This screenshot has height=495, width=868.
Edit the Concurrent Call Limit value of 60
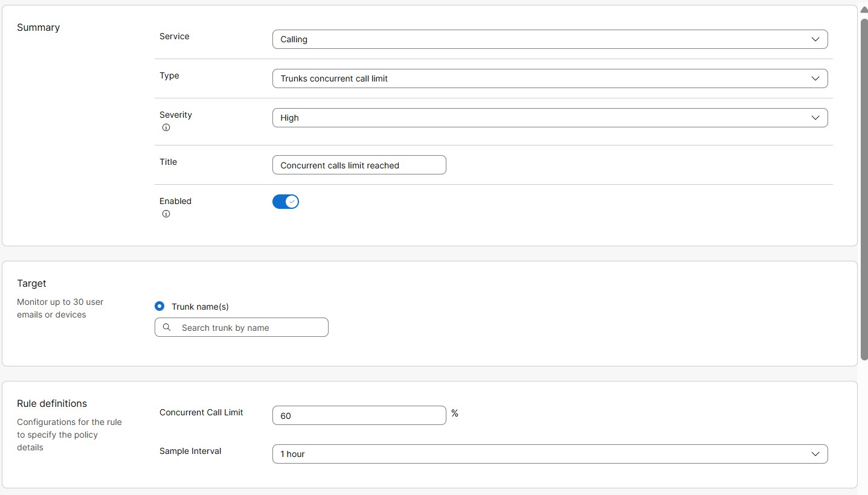pyautogui.click(x=358, y=415)
